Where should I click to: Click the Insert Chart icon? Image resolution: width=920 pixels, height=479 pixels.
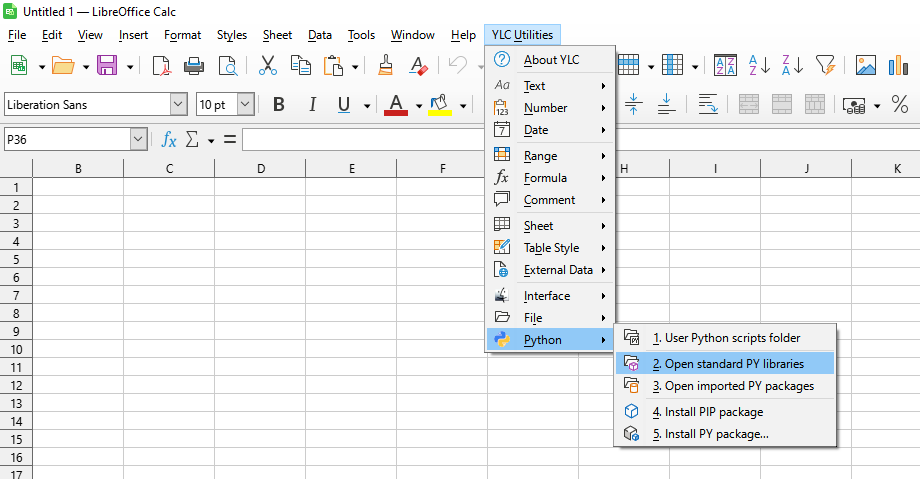tap(898, 66)
